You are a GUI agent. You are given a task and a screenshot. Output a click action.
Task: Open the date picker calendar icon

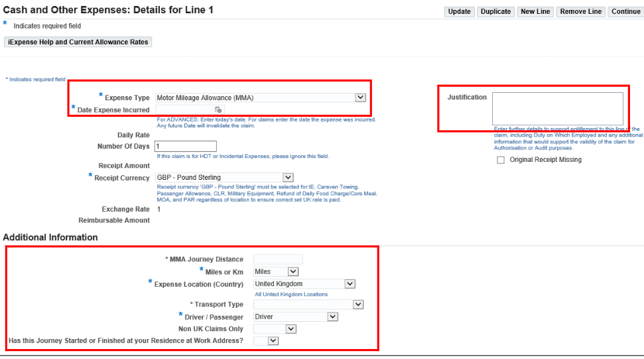pos(218,109)
